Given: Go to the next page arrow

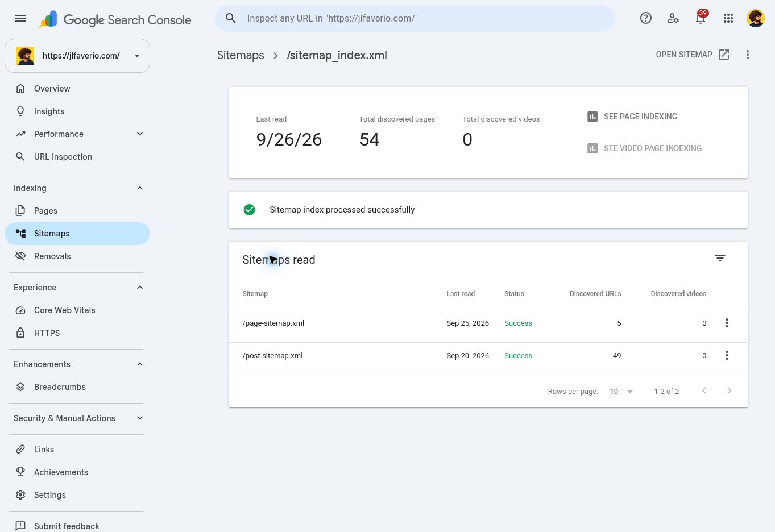Looking at the screenshot, I should 729,390.
